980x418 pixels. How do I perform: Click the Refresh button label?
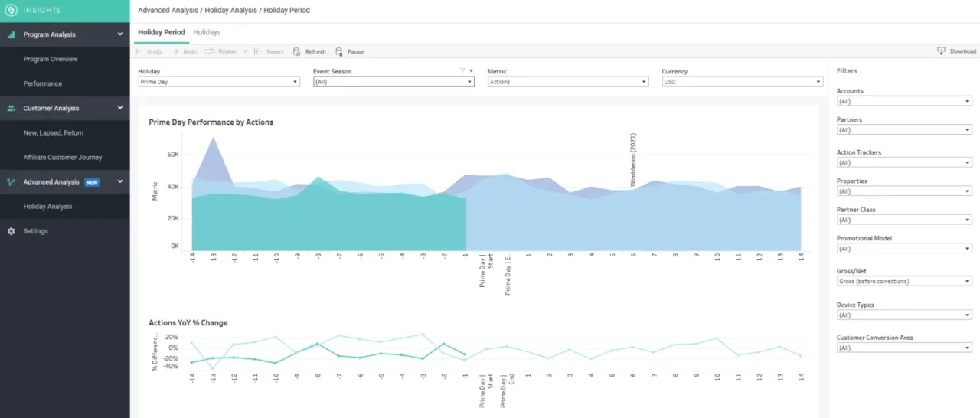315,51
